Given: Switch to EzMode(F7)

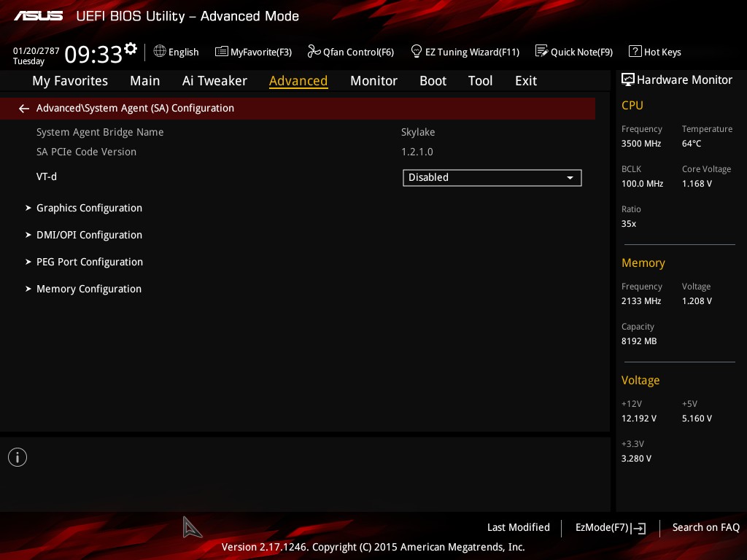Looking at the screenshot, I should (602, 528).
